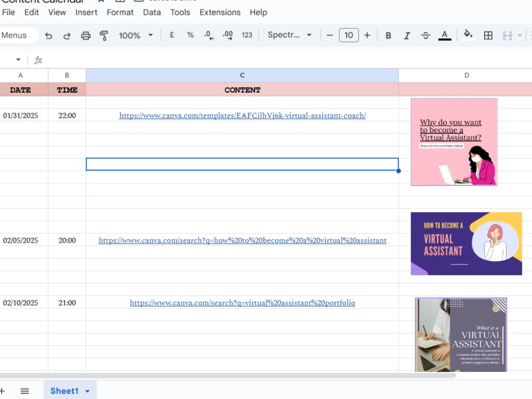Select the 'What is a Virtual Assistant' image

tap(461, 335)
